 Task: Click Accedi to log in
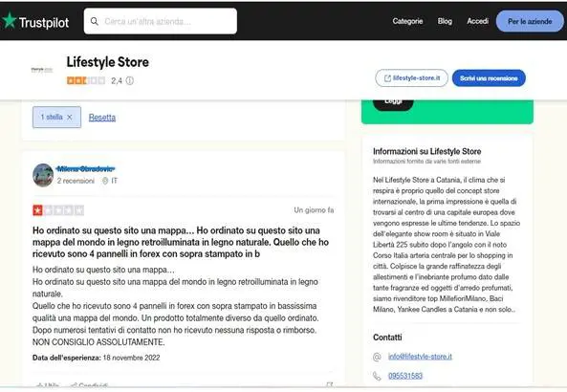(x=477, y=21)
